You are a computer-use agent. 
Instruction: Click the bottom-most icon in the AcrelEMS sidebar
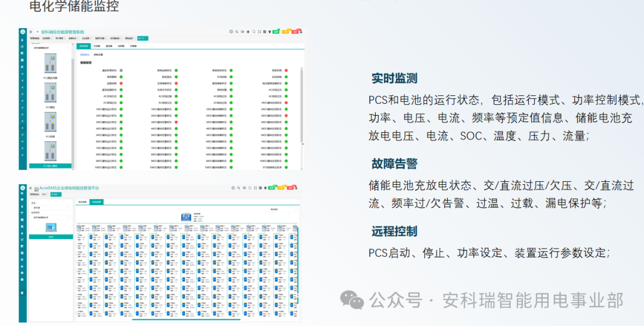(x=22, y=293)
